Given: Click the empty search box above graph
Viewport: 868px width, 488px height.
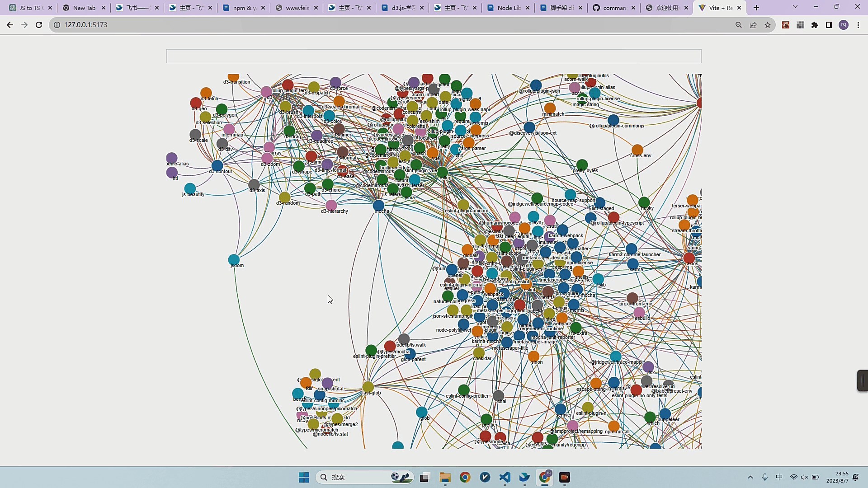Looking at the screenshot, I should click(x=434, y=56).
